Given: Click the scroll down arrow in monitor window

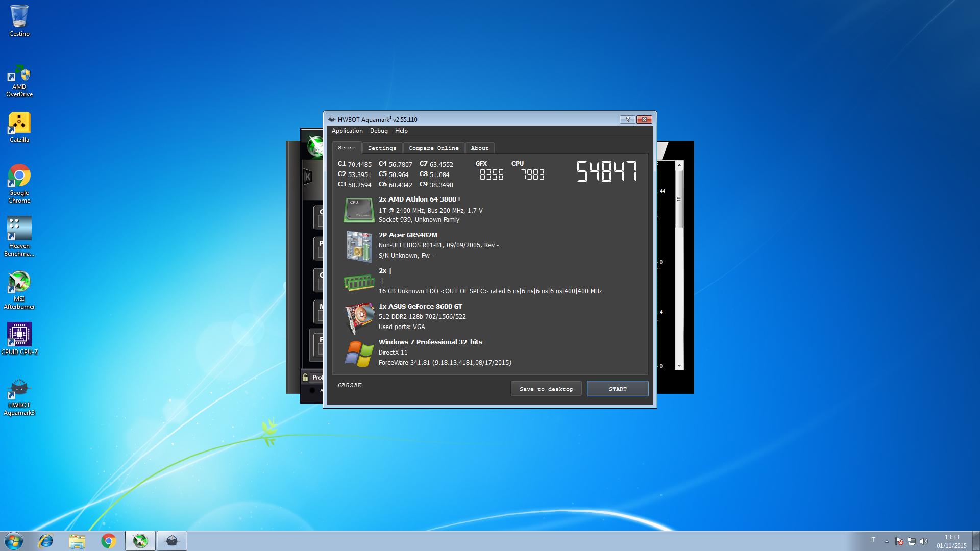Looking at the screenshot, I should (x=679, y=366).
